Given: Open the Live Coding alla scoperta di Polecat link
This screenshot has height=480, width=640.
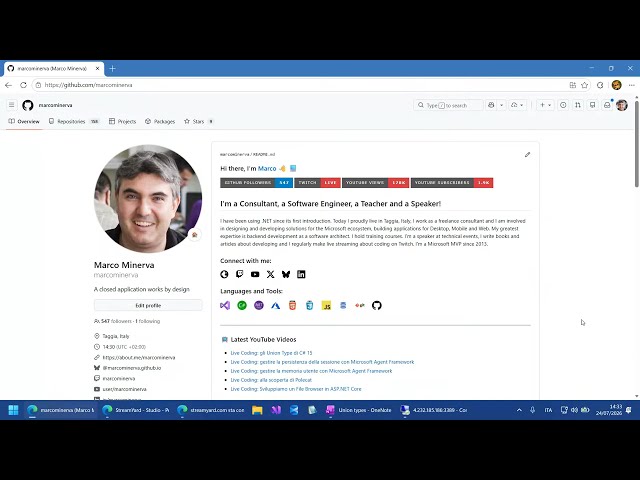Looking at the screenshot, I should coord(271,380).
